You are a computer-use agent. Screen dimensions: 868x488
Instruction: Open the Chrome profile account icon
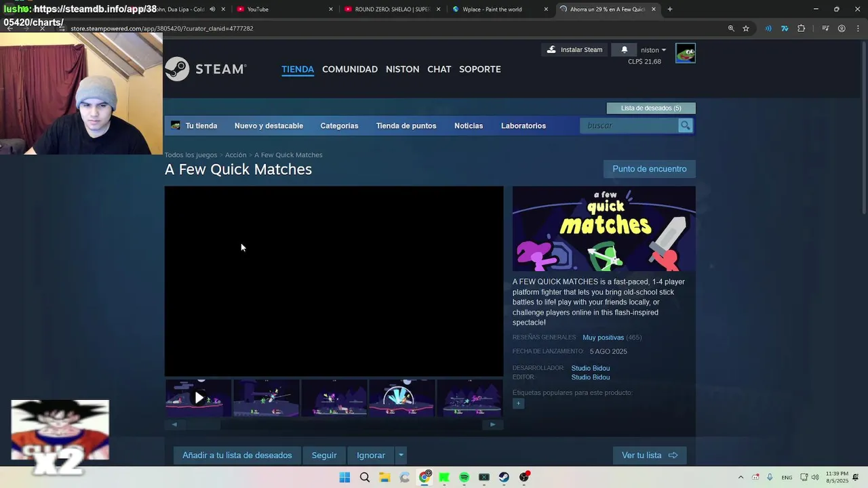(x=842, y=28)
